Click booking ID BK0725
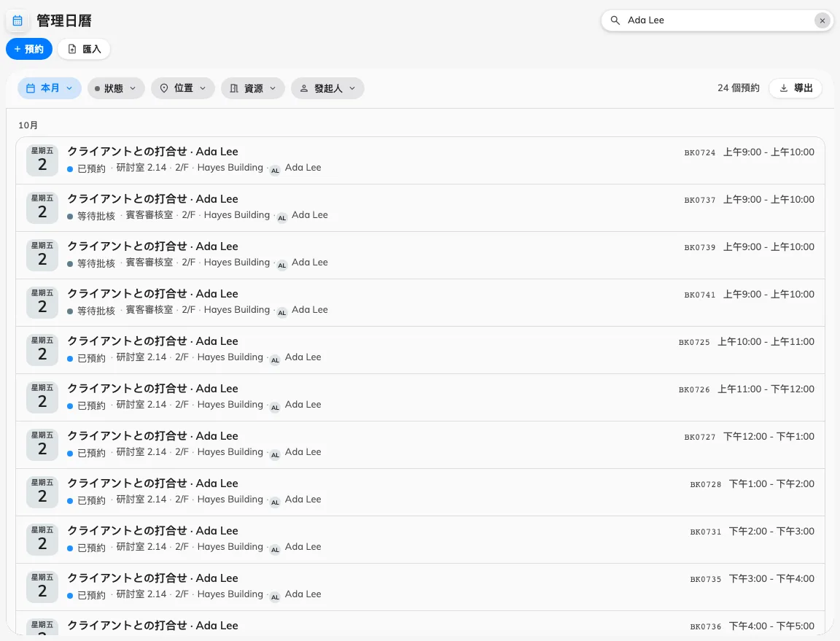The height and width of the screenshot is (641, 840). [x=694, y=343]
